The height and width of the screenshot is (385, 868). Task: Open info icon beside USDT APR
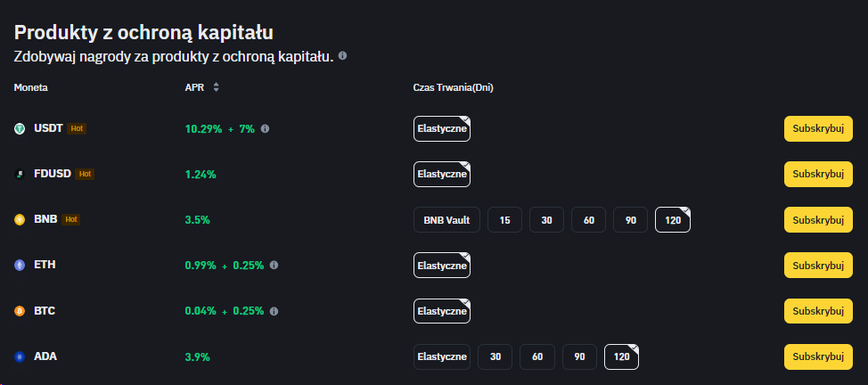265,128
